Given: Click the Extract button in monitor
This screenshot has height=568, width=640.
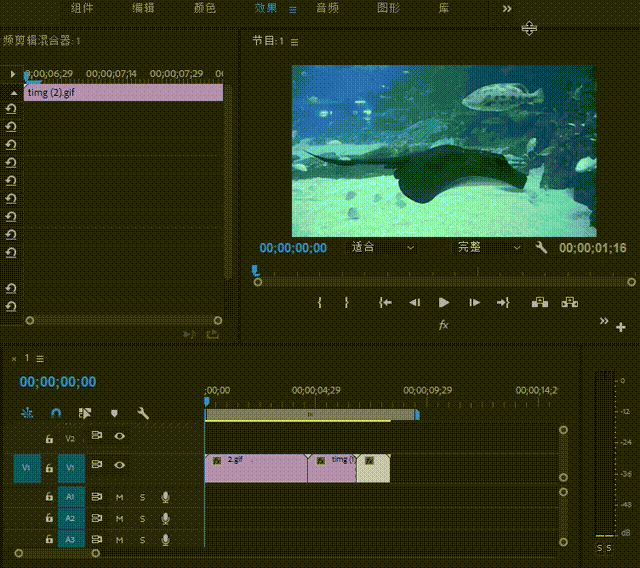Looking at the screenshot, I should 570,302.
